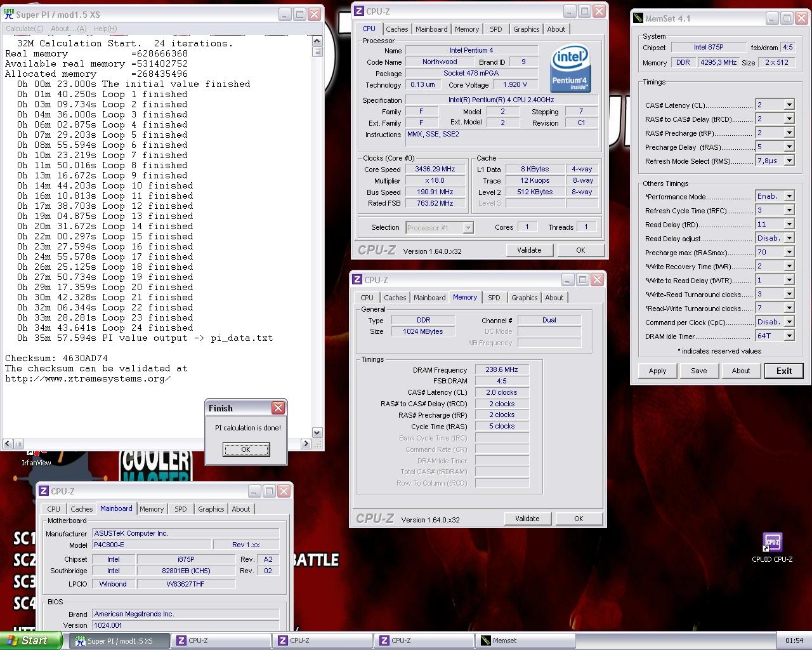Click top CPU-Z window title icon

358,11
